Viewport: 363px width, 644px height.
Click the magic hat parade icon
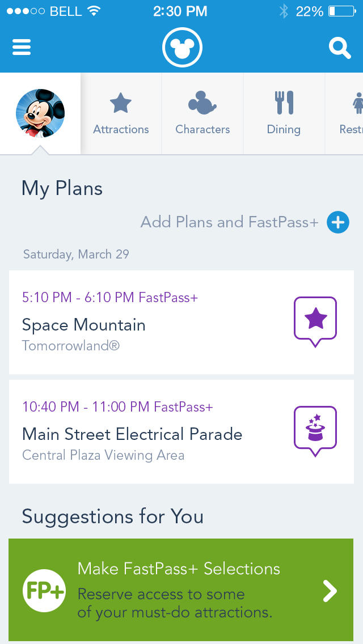(315, 430)
